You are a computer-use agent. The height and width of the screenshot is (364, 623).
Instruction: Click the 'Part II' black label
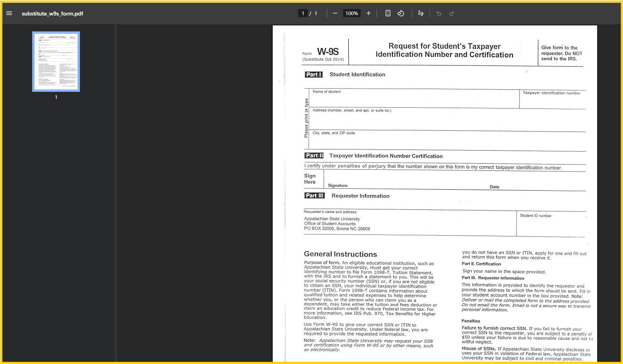[x=314, y=156]
